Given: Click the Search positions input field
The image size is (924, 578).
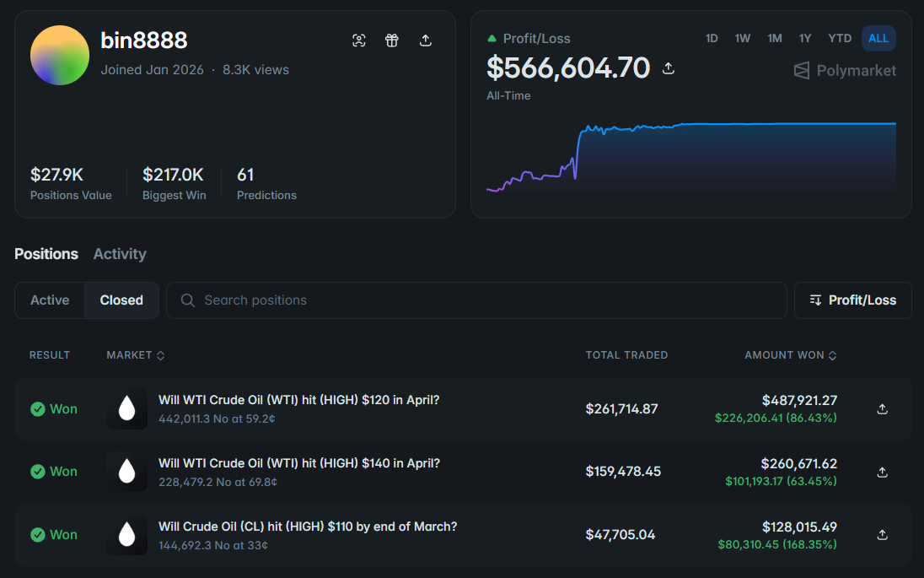Looking at the screenshot, I should [x=476, y=300].
